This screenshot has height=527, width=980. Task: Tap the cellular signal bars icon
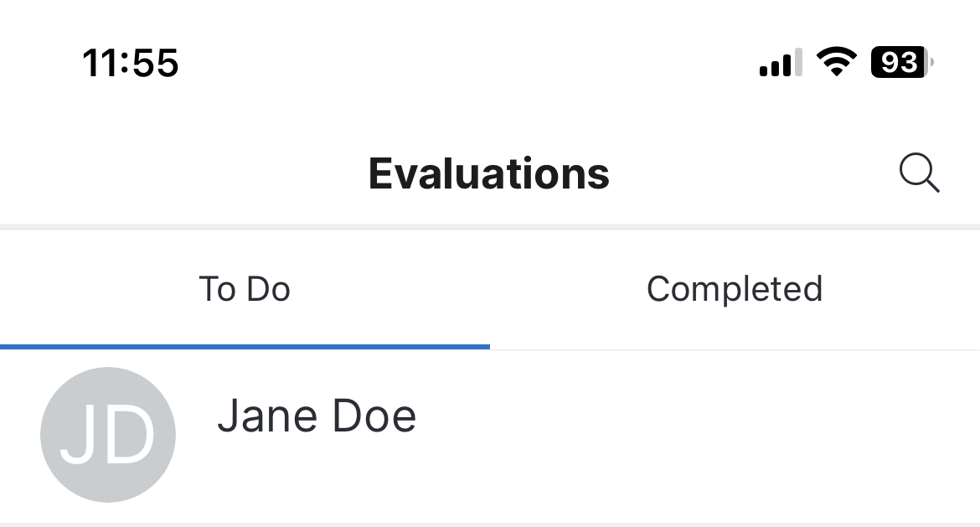[x=781, y=63]
